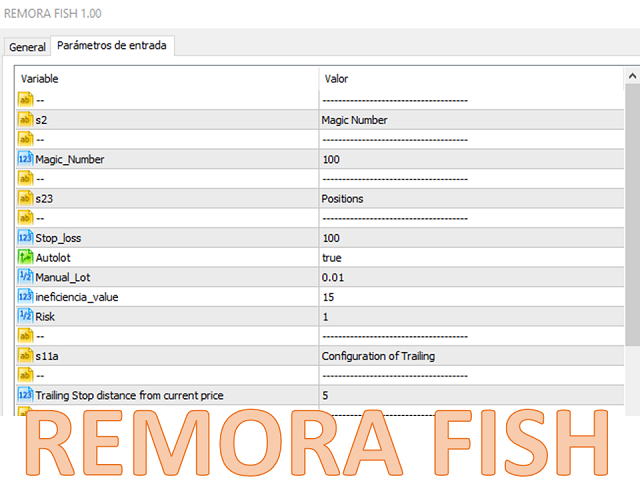The image size is (640, 480).
Task: Open the General tab
Action: (27, 47)
